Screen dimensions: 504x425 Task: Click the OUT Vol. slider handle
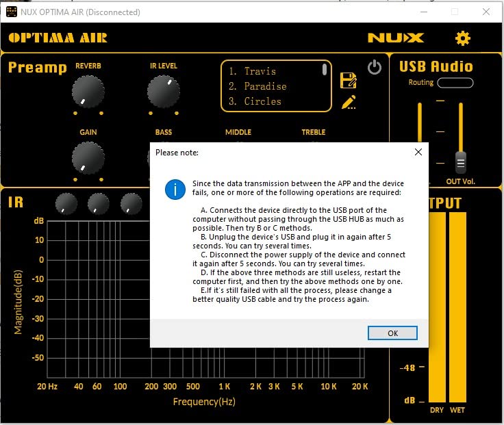click(x=461, y=163)
